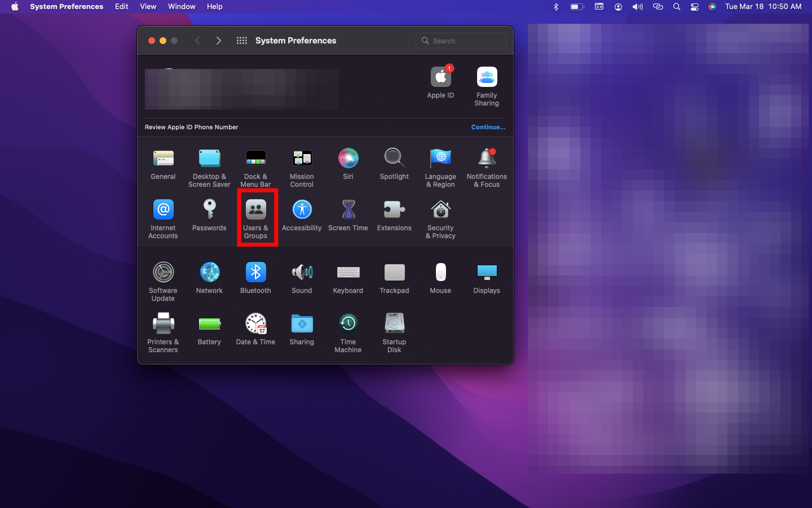Viewport: 812px width, 508px height.
Task: Open Apple ID settings
Action: pyautogui.click(x=440, y=82)
